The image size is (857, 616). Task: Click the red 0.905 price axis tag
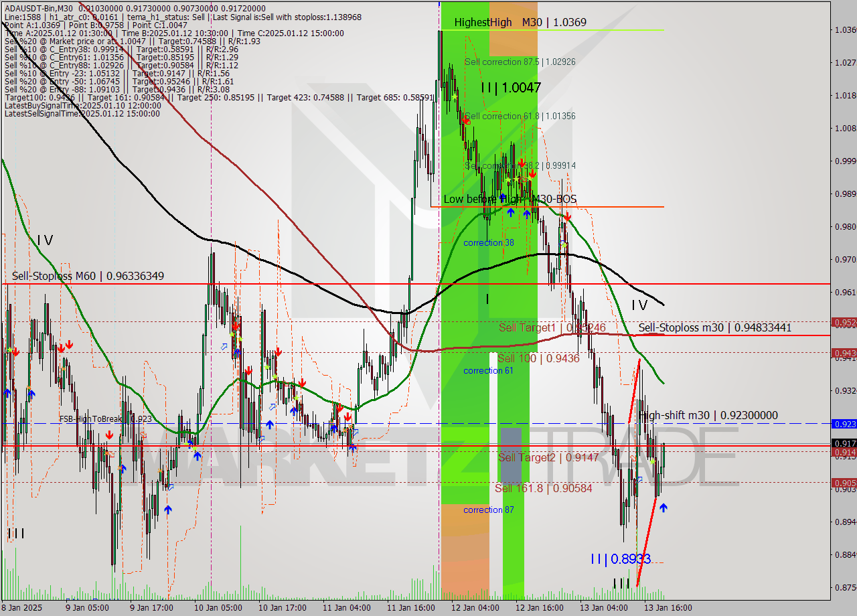(844, 482)
